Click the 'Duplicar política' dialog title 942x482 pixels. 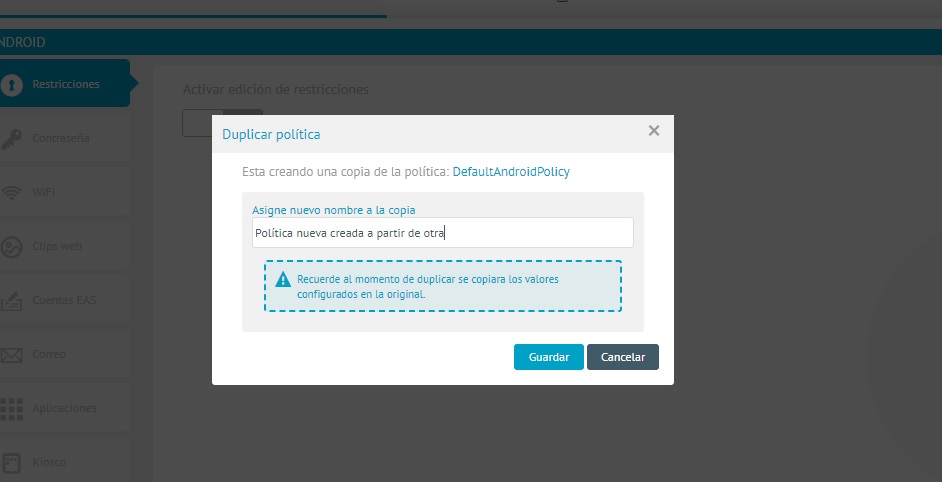(271, 135)
